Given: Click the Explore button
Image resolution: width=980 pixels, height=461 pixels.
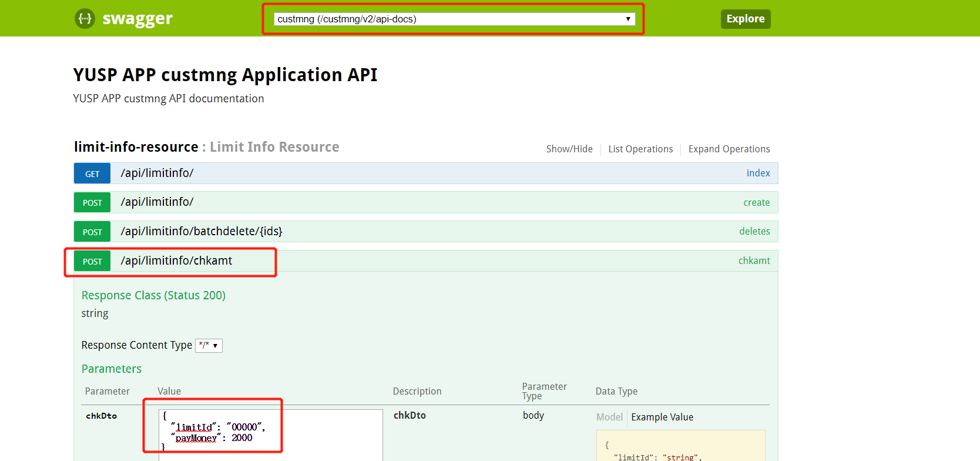Looking at the screenshot, I should pyautogui.click(x=745, y=19).
